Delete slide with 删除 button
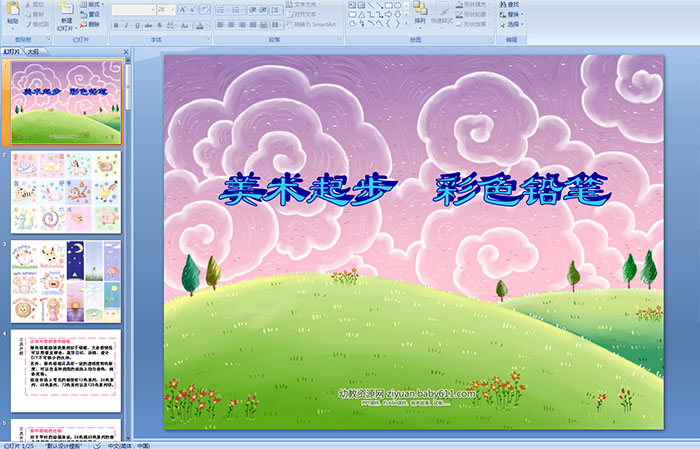The width and height of the screenshot is (700, 449). point(90,24)
